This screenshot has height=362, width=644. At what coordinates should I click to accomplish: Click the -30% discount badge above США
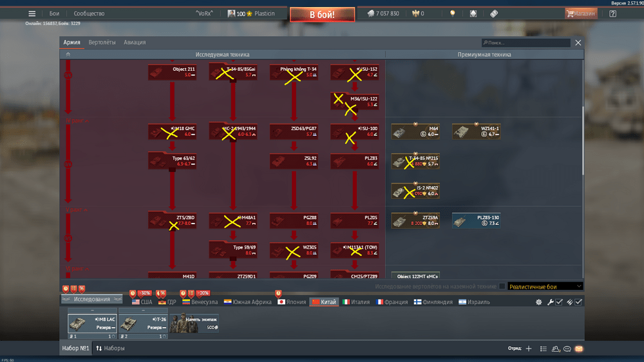click(144, 293)
